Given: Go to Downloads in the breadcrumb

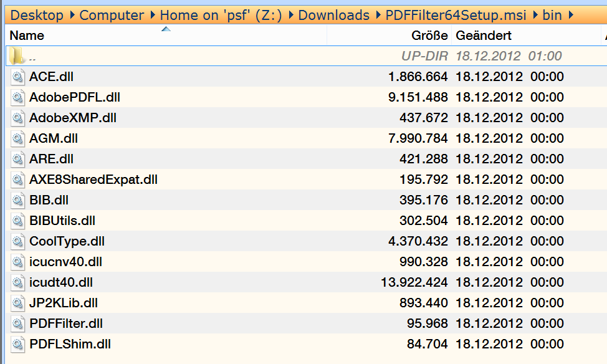Looking at the screenshot, I should point(334,16).
